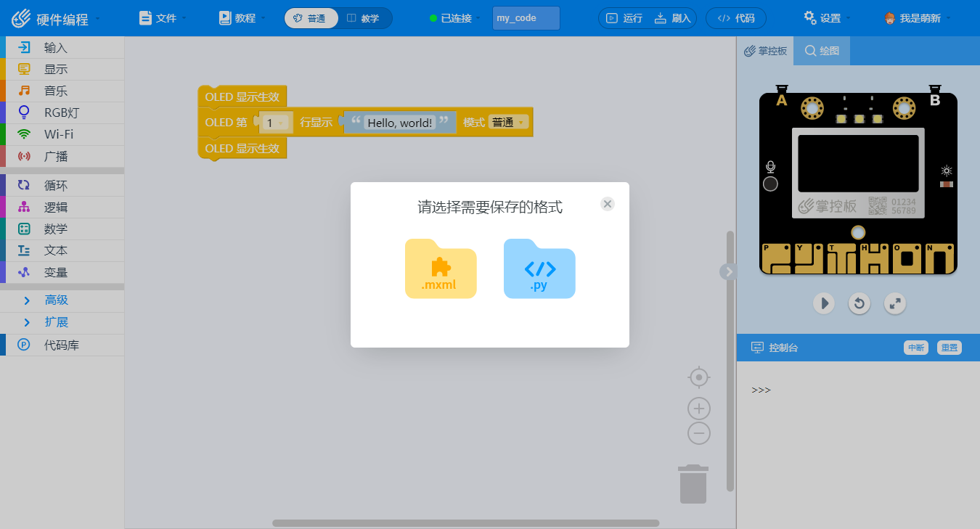Center the workspace with crosshair icon
This screenshot has height=529, width=980.
click(x=698, y=377)
